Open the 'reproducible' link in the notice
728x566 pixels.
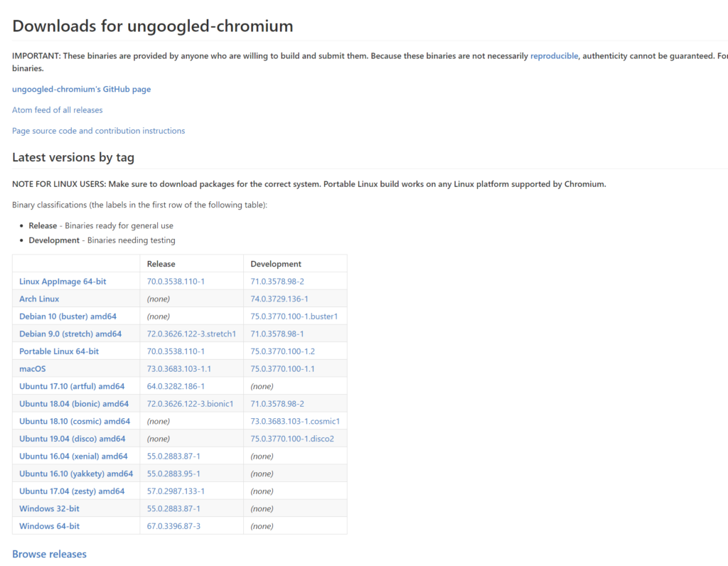[x=554, y=55]
